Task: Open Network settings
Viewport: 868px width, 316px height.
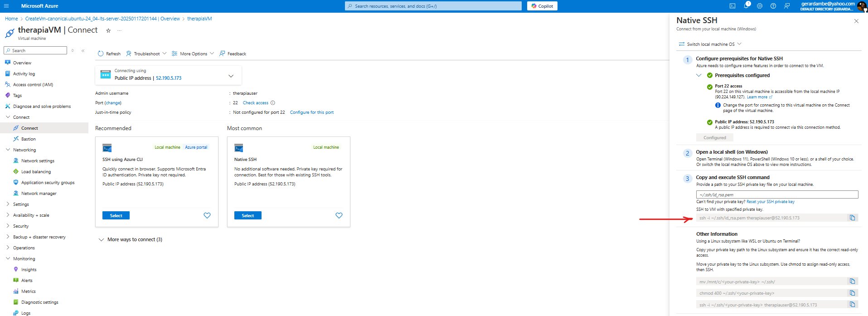Action: 38,161
